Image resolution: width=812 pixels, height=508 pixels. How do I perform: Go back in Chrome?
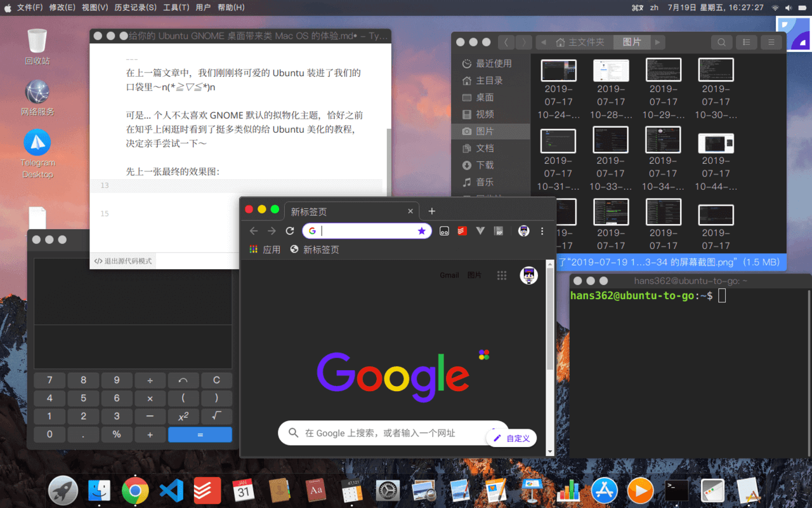(254, 231)
